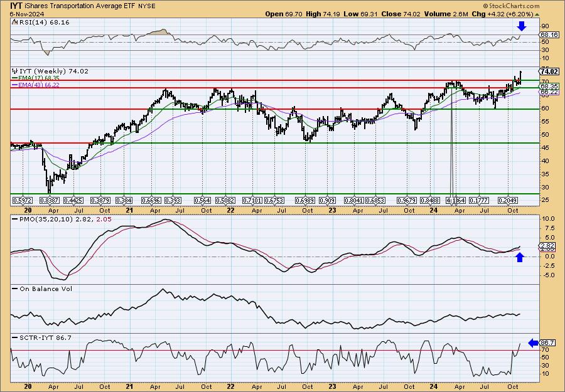
Task: Click the 0.8041 volume value box
Action: pyautogui.click(x=355, y=200)
